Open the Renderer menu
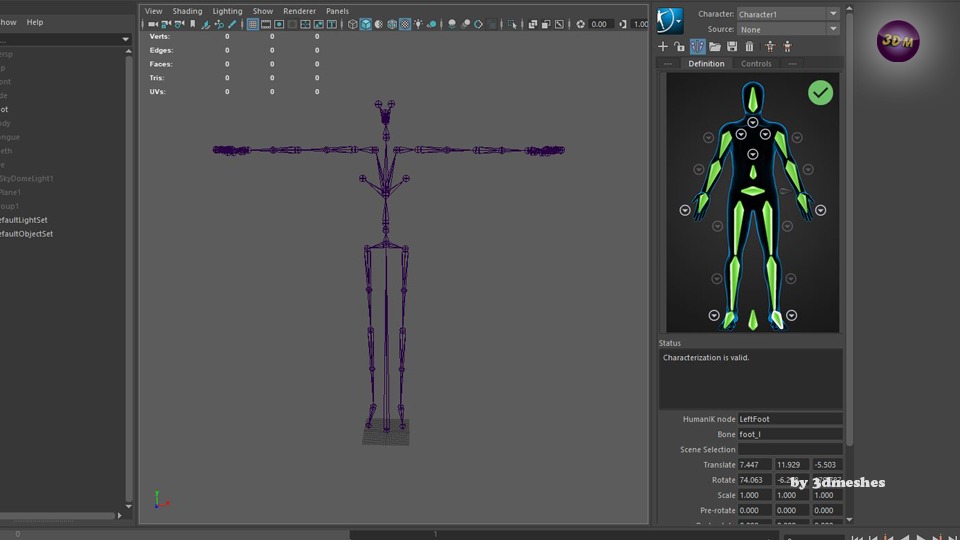960x540 pixels. pyautogui.click(x=299, y=11)
